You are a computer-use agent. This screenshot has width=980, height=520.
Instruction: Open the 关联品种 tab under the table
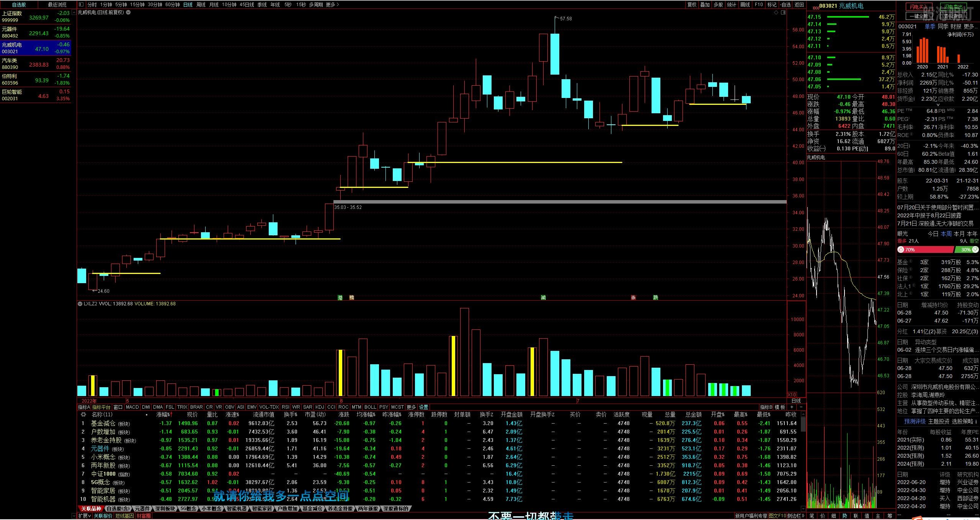pos(91,509)
